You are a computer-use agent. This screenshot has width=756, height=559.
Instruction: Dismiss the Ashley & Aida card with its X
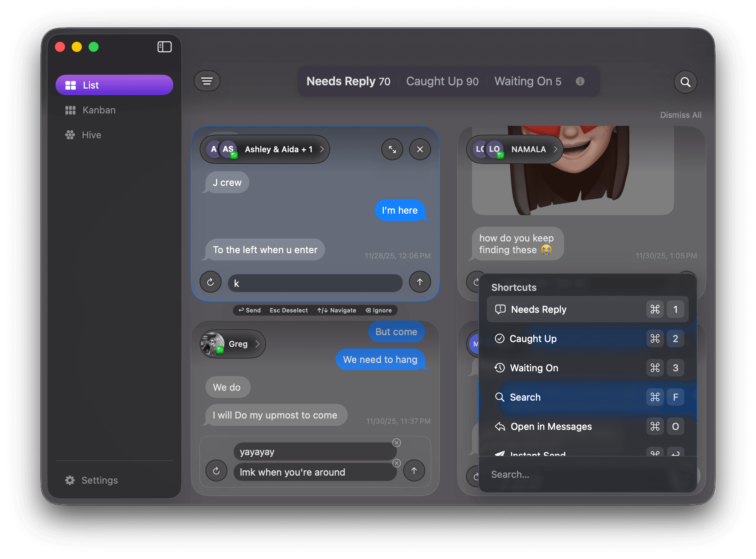[419, 149]
